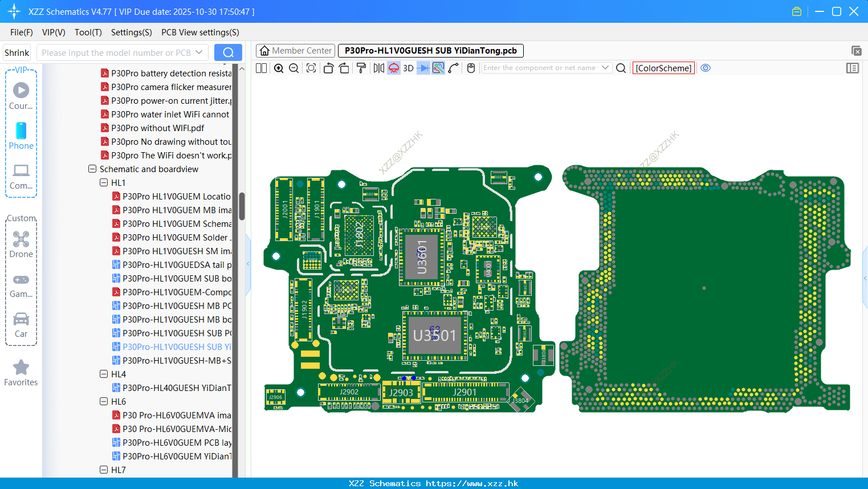Screen dimensions: 868x489
Task: Select the trace path tool
Action: (454, 68)
